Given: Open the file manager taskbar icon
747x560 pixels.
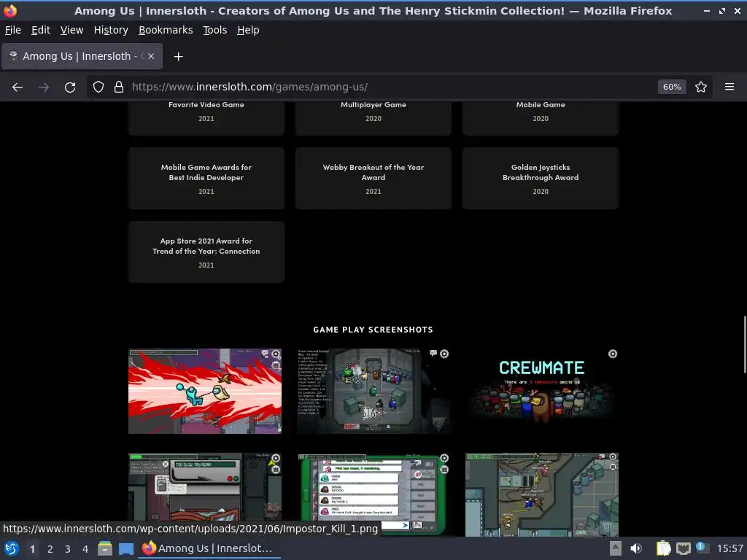Looking at the screenshot, I should (105, 548).
